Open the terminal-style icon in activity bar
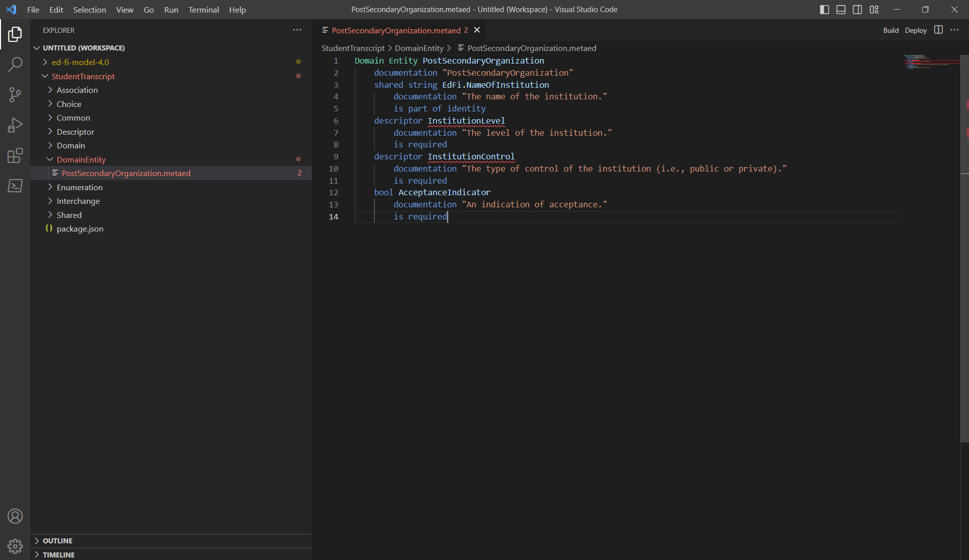The width and height of the screenshot is (969, 560). [15, 186]
